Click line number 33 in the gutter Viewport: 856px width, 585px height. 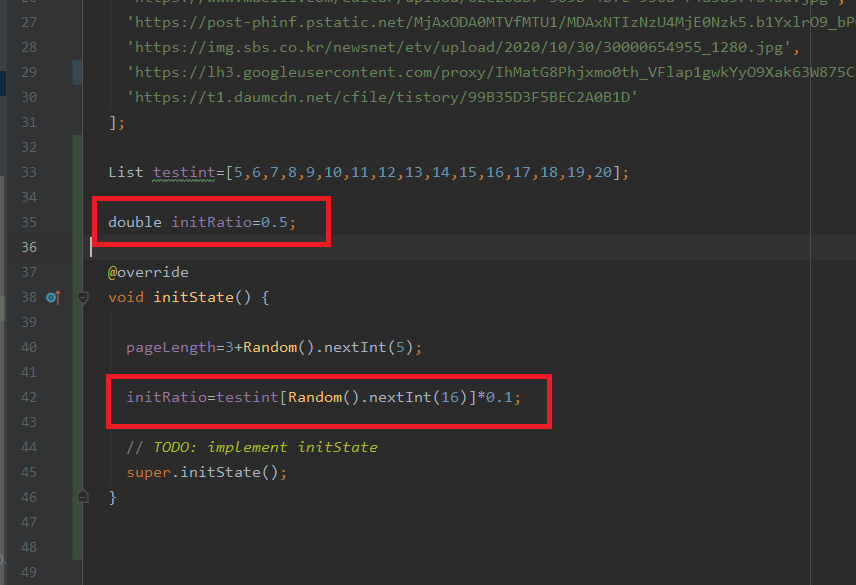[29, 172]
